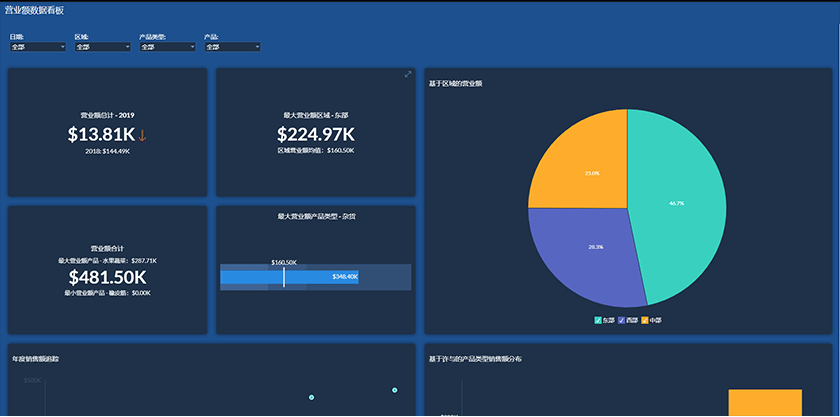Screen dimensions: 840x417
Task: Click the 区域营业额均值: $160.50K text
Action: click(x=316, y=151)
